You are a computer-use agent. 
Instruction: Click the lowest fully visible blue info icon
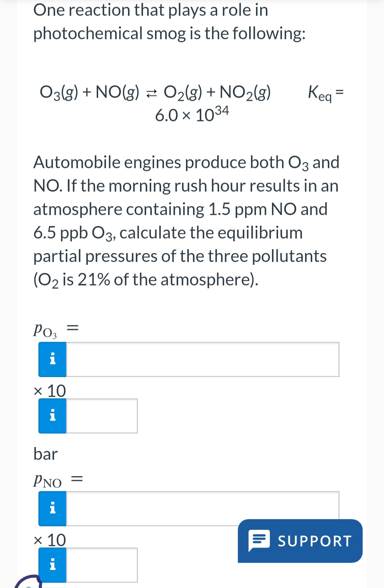(52, 565)
